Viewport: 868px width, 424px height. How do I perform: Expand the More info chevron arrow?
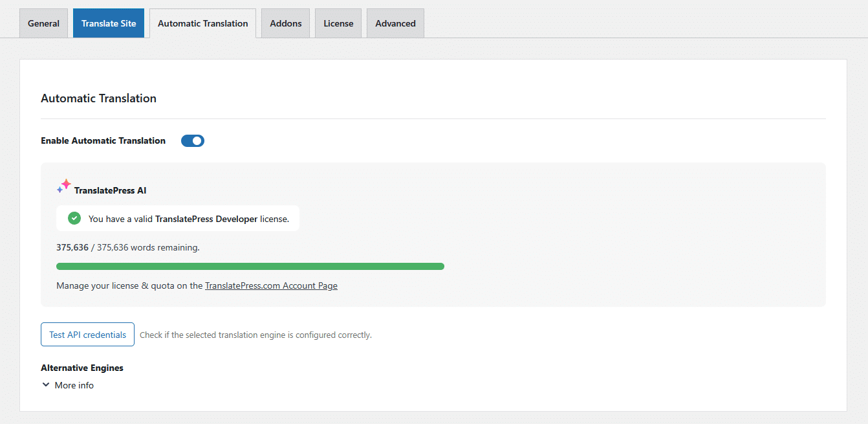[46, 385]
